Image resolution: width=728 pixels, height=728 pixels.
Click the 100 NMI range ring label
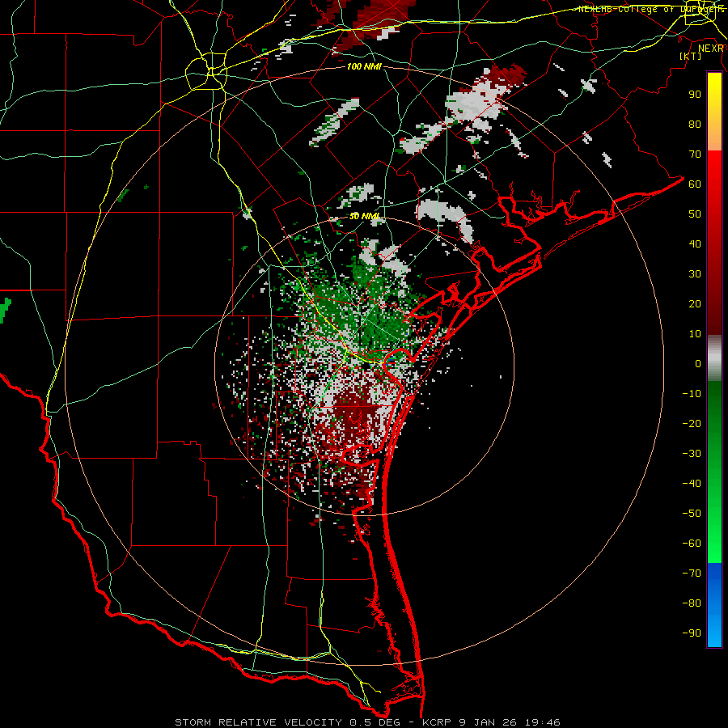click(x=365, y=67)
